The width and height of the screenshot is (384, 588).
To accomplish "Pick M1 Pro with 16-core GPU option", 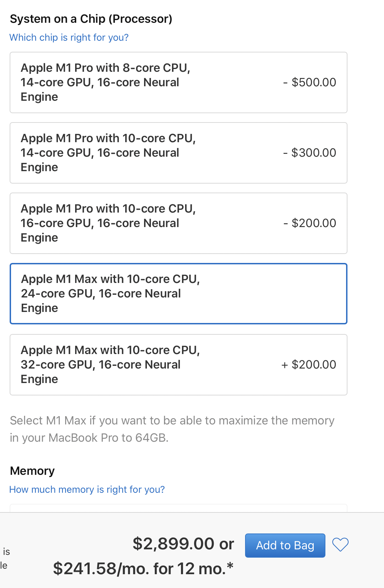I will (x=178, y=223).
